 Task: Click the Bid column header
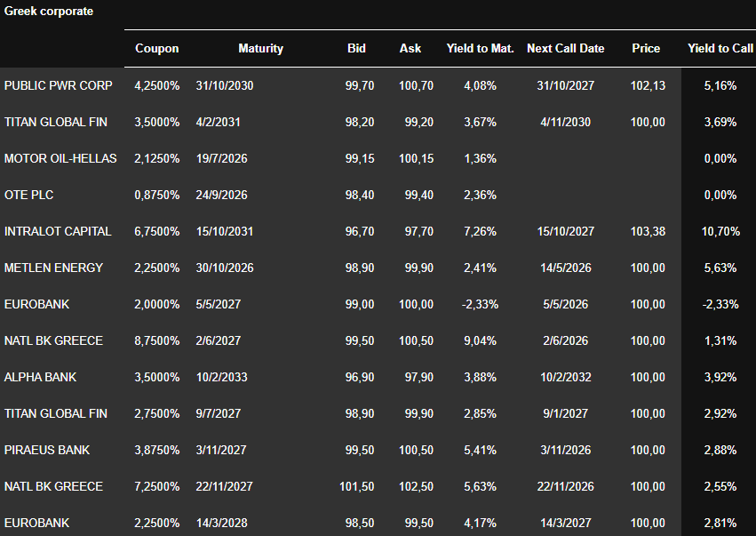coord(356,48)
